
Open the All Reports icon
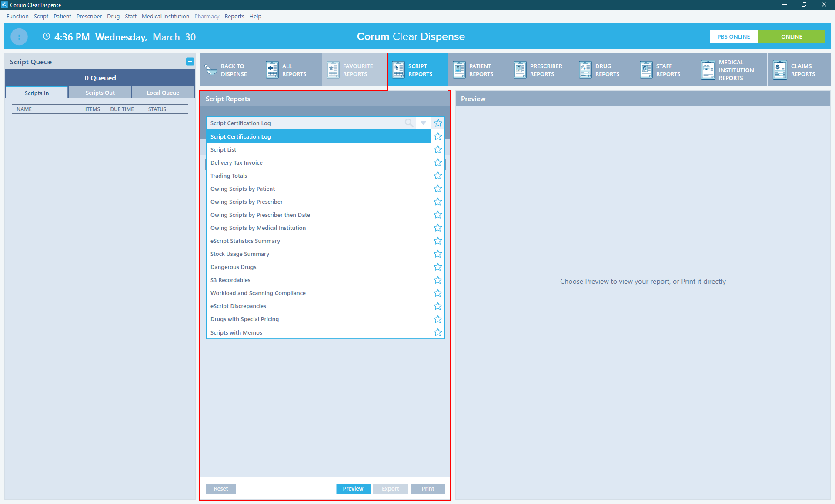[272, 70]
